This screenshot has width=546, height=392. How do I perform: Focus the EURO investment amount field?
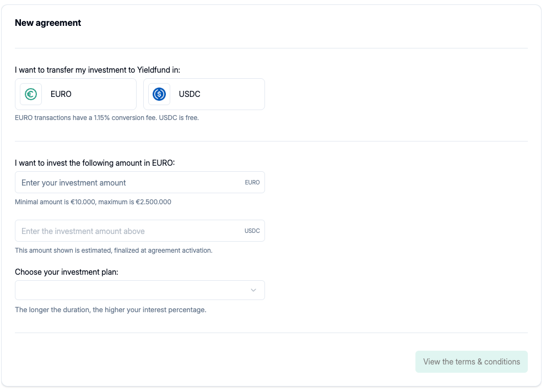point(139,182)
